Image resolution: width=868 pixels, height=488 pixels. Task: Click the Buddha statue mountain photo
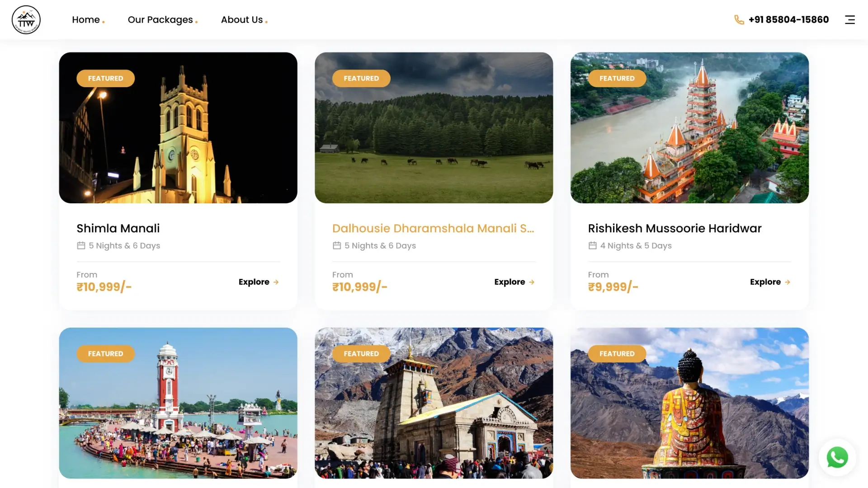[689, 403]
